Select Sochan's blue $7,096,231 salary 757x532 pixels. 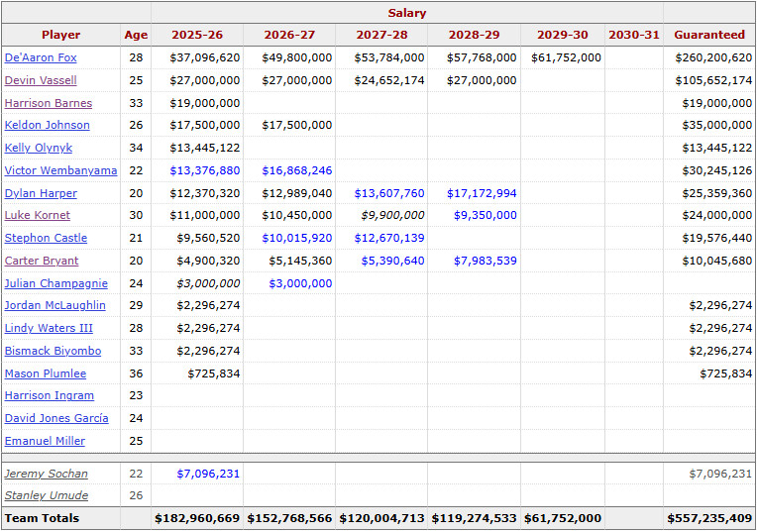(208, 474)
